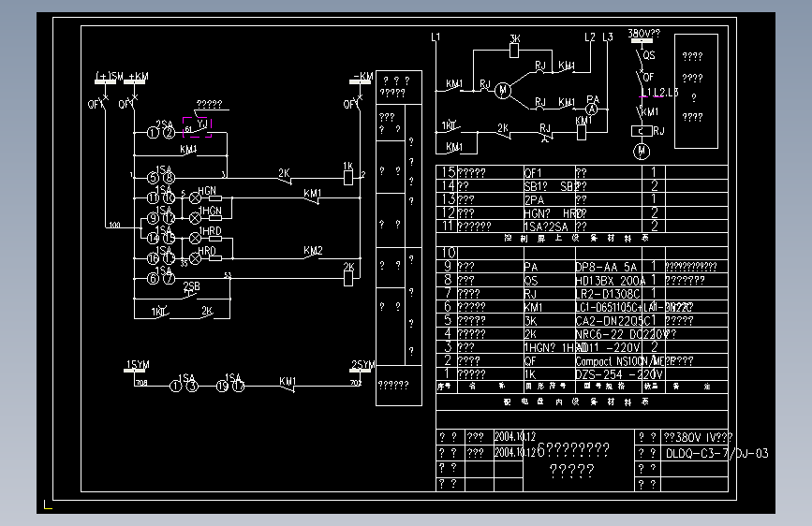Select the "1HRD" lamp label in schematic

210,231
